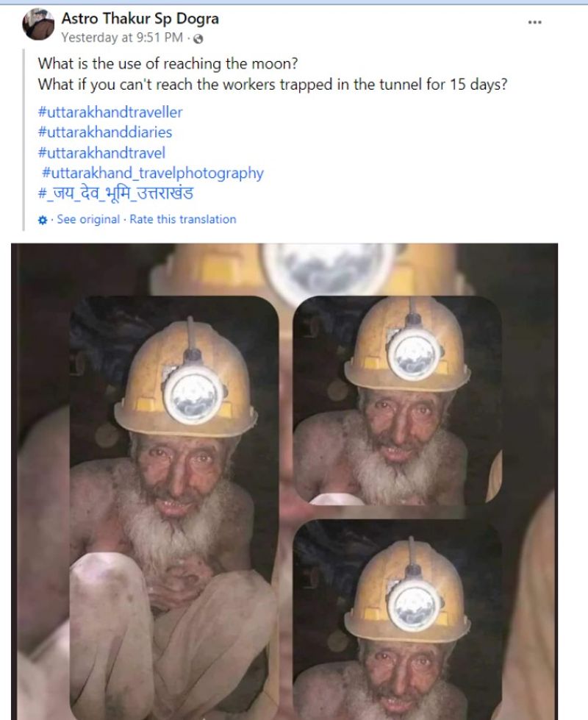Click the blurred helmet lamp in the image background
This screenshot has height=720, width=588.
[329, 271]
